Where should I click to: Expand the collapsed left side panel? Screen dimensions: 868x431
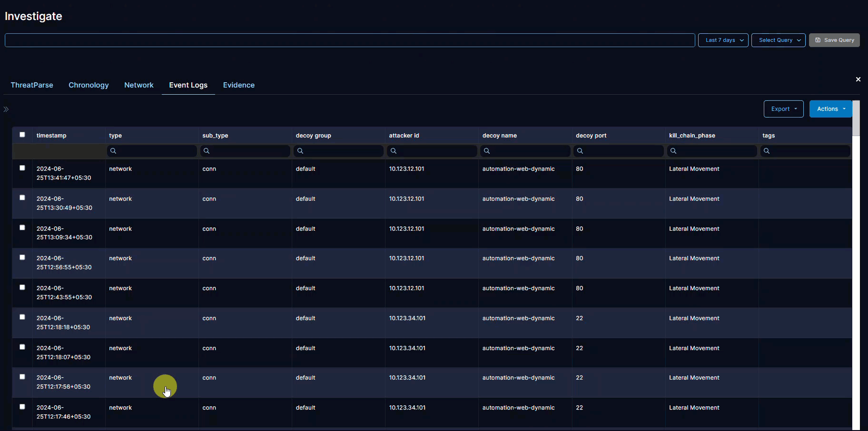click(x=6, y=109)
